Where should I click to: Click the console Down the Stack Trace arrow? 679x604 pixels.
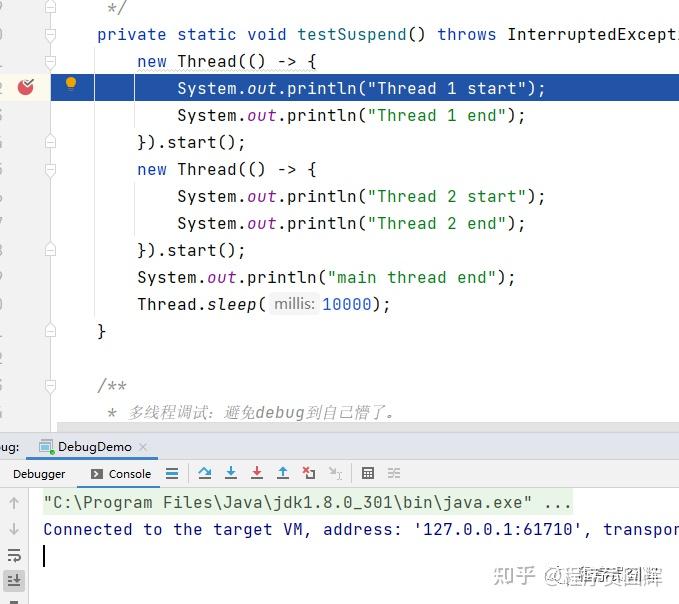coord(14,529)
